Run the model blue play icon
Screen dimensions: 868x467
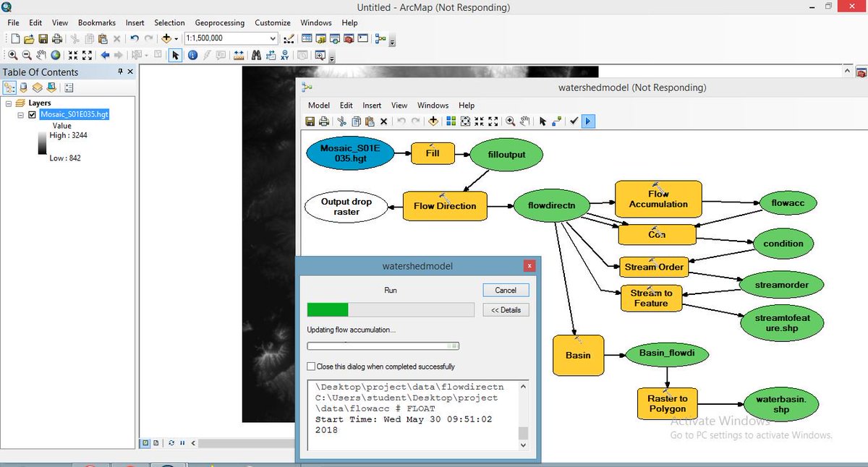[x=587, y=121]
